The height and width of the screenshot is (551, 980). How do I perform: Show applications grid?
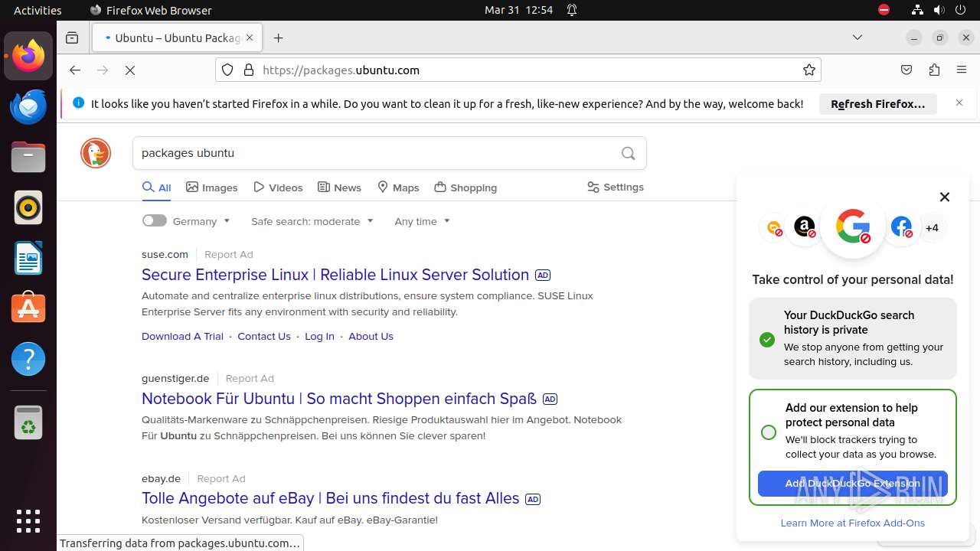tap(28, 520)
